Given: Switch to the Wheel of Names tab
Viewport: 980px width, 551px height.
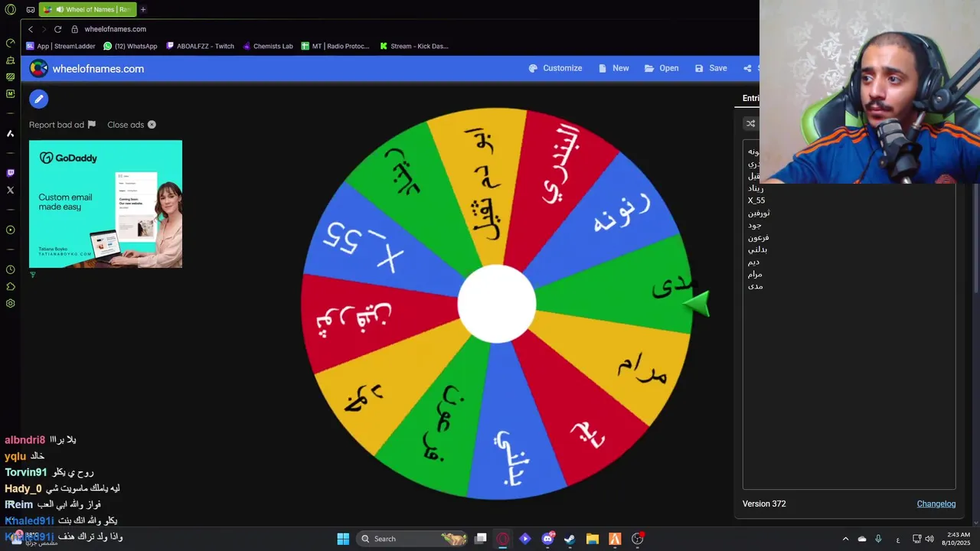Looking at the screenshot, I should (88, 10).
